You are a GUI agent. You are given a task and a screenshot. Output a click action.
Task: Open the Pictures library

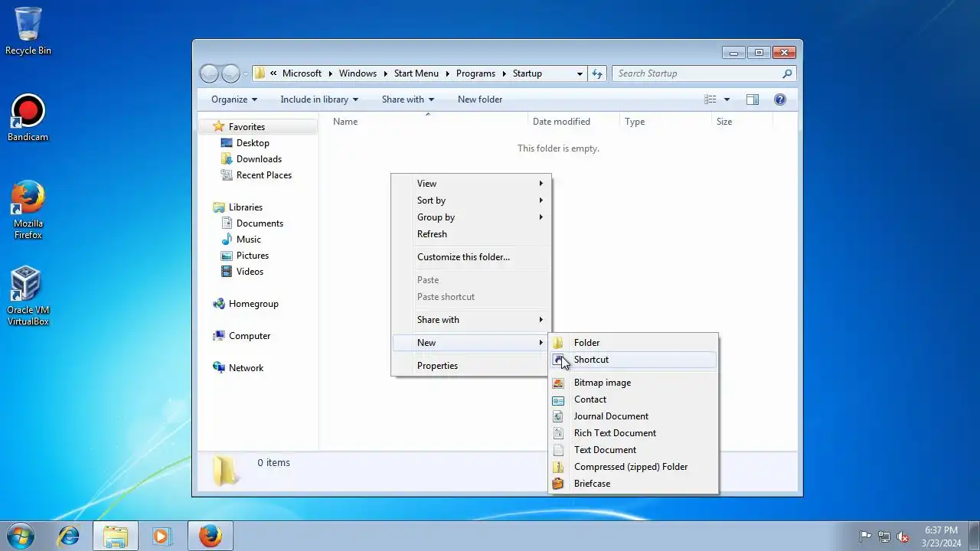pos(253,256)
